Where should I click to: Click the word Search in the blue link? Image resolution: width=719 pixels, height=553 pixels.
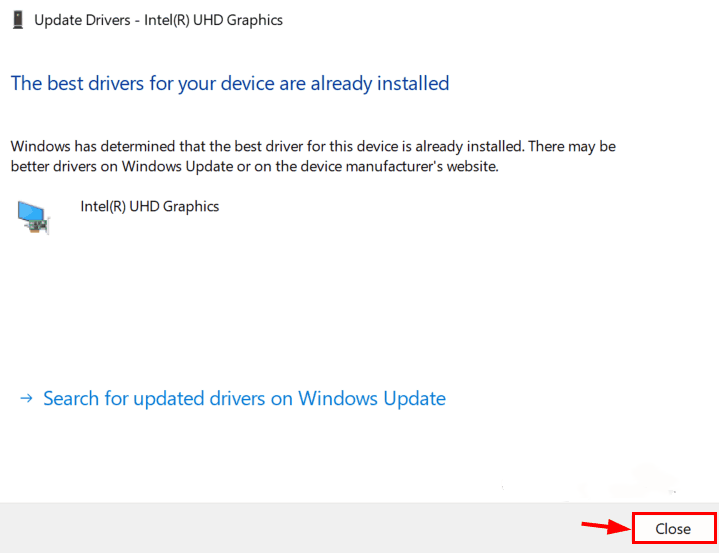pyautogui.click(x=71, y=399)
